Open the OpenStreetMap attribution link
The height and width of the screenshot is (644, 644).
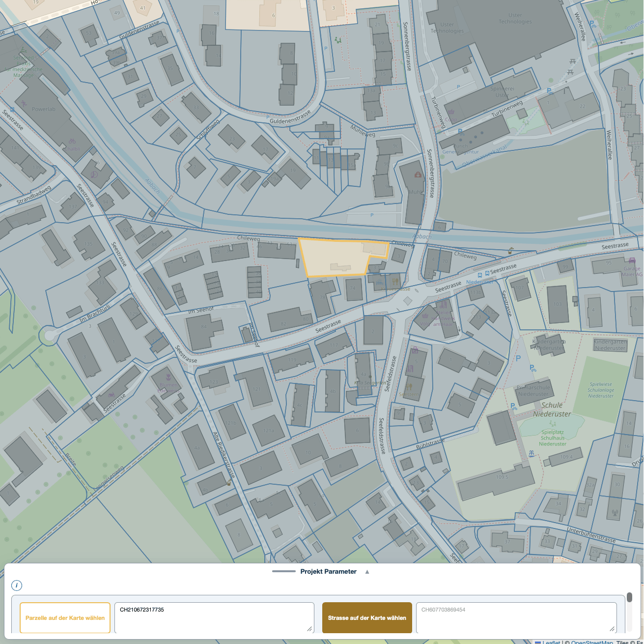point(592,642)
